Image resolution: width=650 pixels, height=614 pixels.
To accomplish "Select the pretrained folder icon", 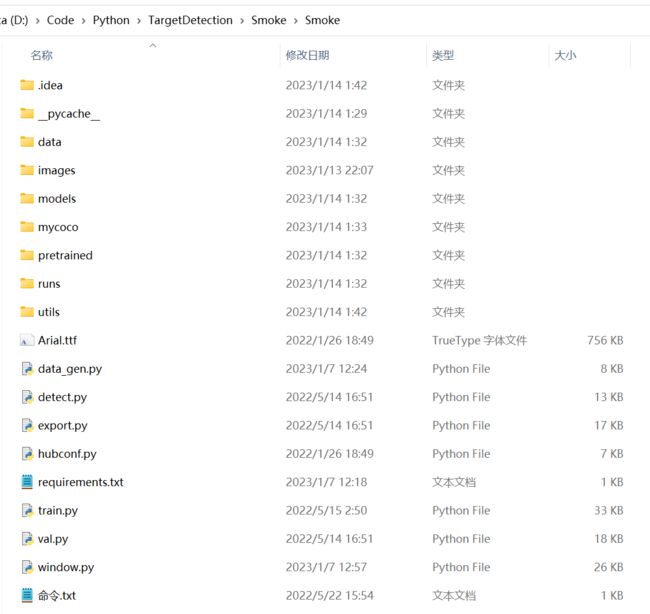I will pos(27,255).
